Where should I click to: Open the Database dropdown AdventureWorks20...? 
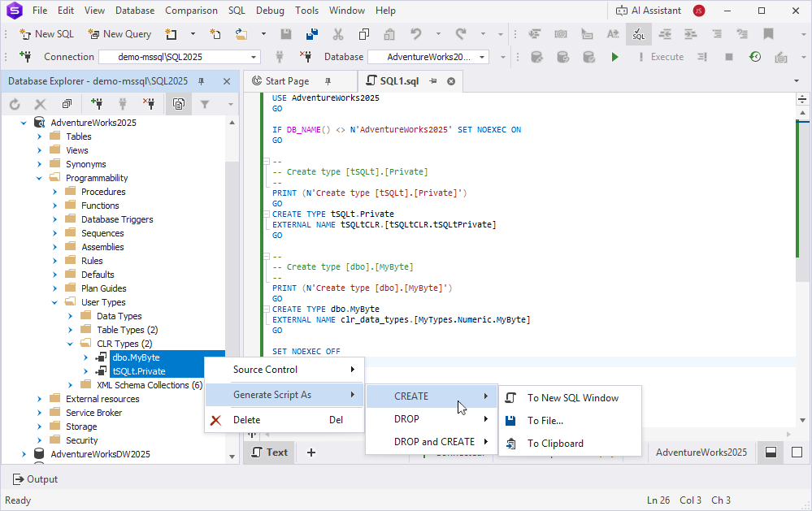coord(428,57)
